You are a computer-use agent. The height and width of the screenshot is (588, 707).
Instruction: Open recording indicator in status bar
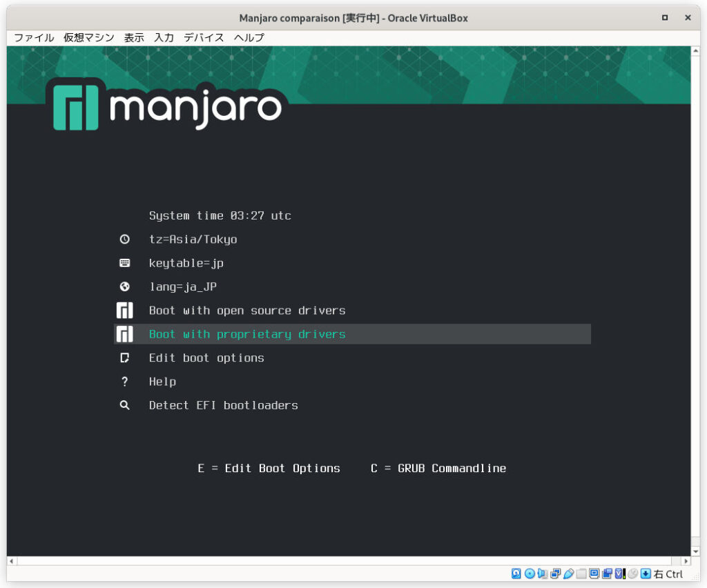tap(608, 574)
